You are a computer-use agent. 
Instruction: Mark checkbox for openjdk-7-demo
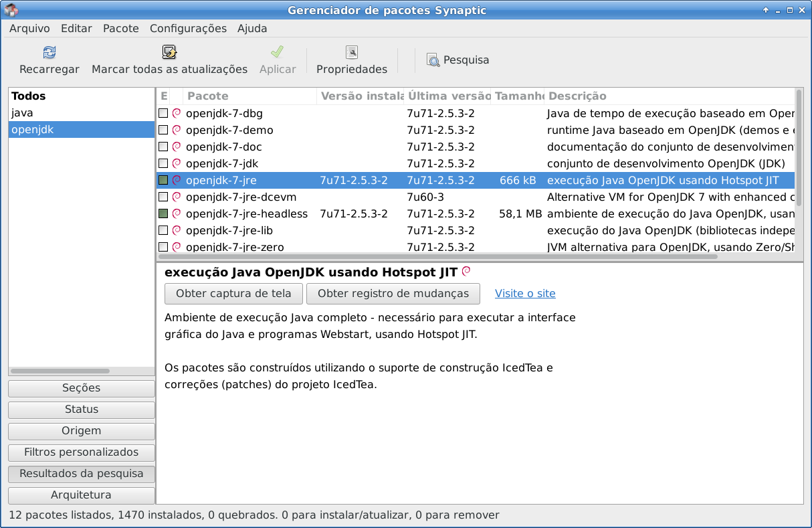pyautogui.click(x=163, y=130)
